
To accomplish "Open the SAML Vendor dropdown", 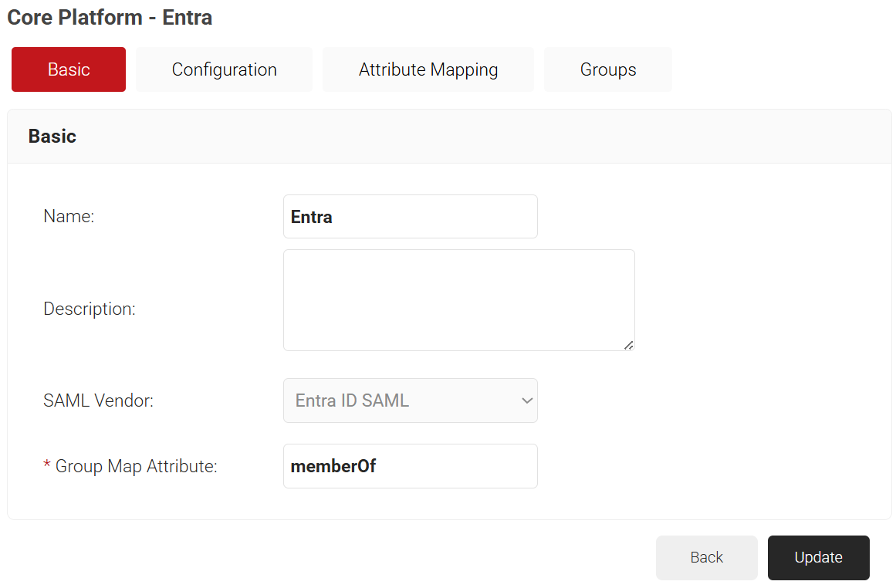I will click(411, 400).
